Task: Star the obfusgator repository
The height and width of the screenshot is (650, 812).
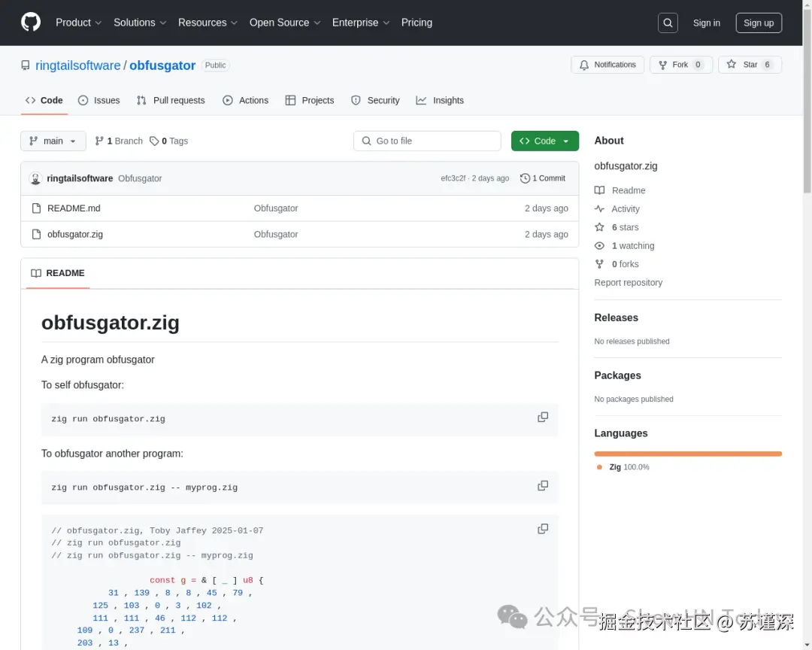Action: 750,65
